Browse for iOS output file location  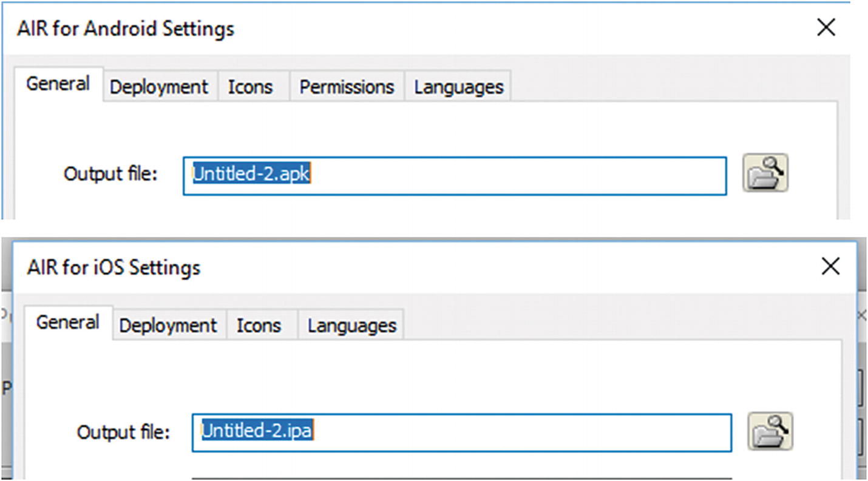click(770, 431)
